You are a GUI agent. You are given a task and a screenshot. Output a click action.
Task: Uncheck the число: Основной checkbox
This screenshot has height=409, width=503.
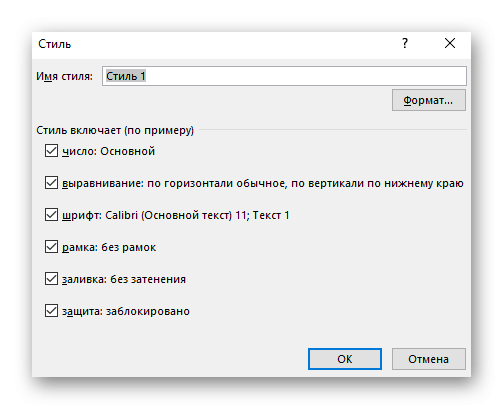coord(51,151)
